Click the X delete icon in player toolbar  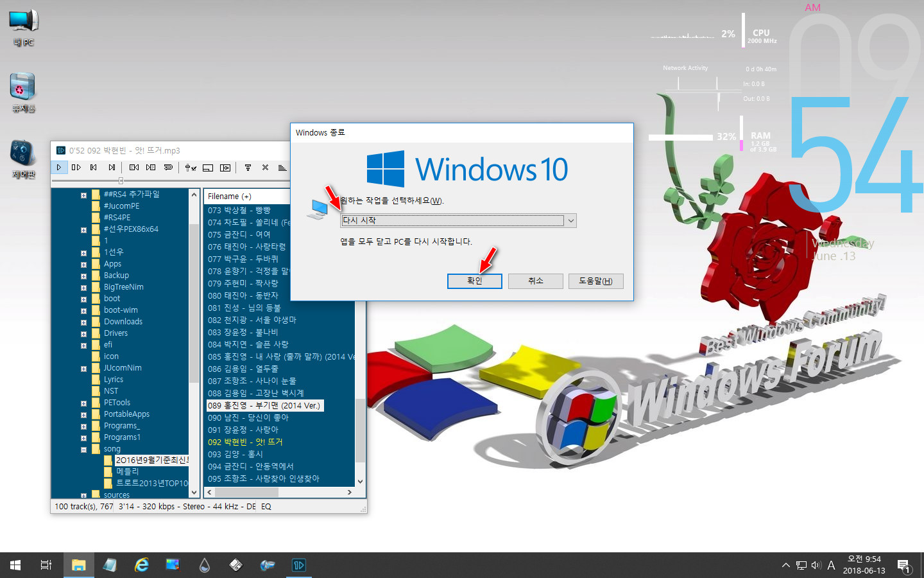(x=265, y=167)
